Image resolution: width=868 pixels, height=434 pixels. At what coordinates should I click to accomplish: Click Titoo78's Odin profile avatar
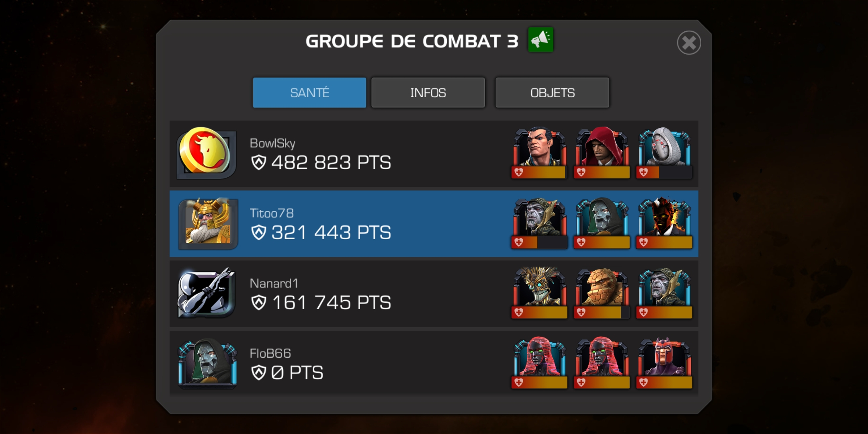tap(208, 223)
